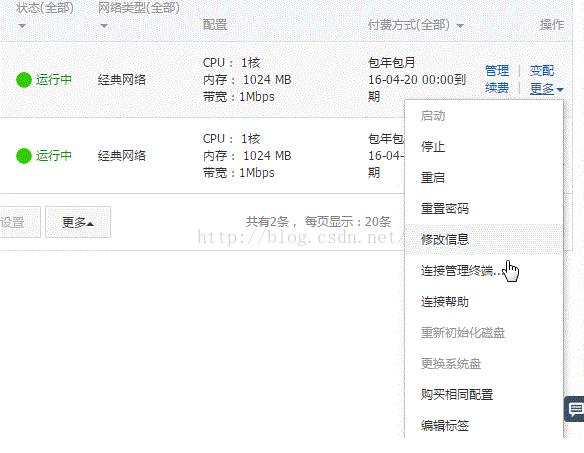
Task: Click 带宽:1Mbps in second row
Action: (x=238, y=173)
